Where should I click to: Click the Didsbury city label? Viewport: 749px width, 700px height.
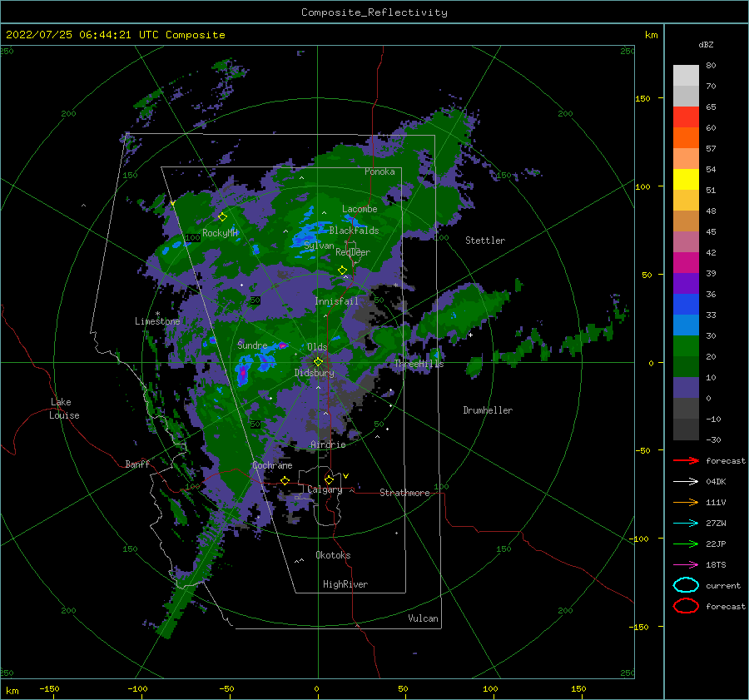[314, 373]
